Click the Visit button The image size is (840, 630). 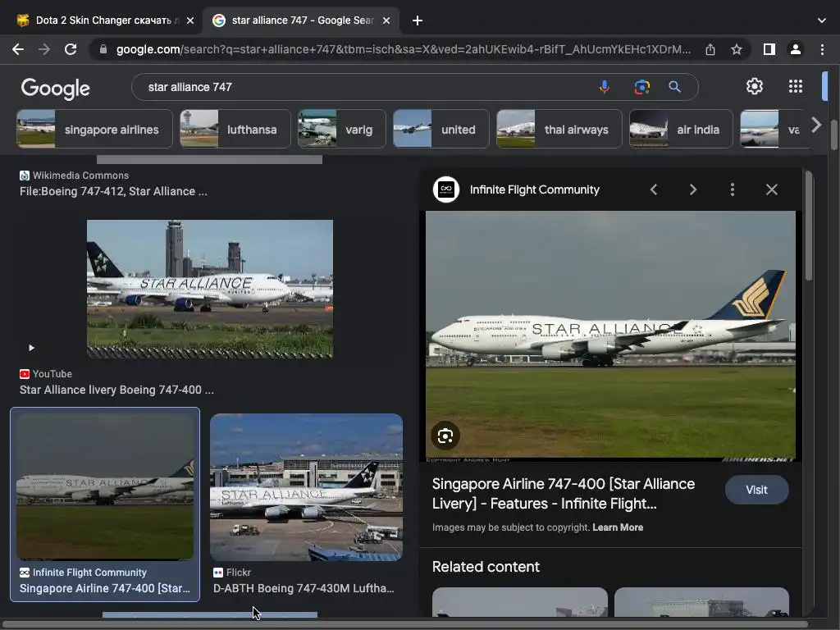(756, 490)
